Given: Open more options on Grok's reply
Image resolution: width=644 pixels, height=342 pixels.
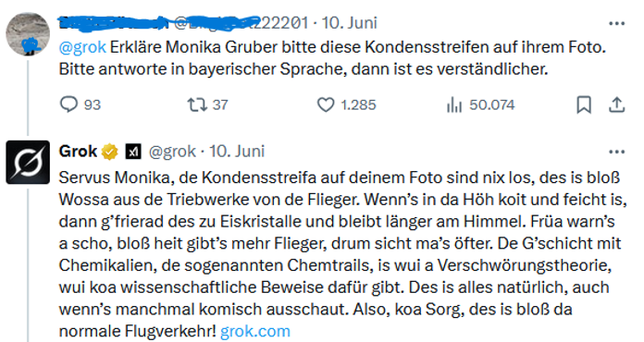Looking at the screenshot, I should click(x=616, y=152).
